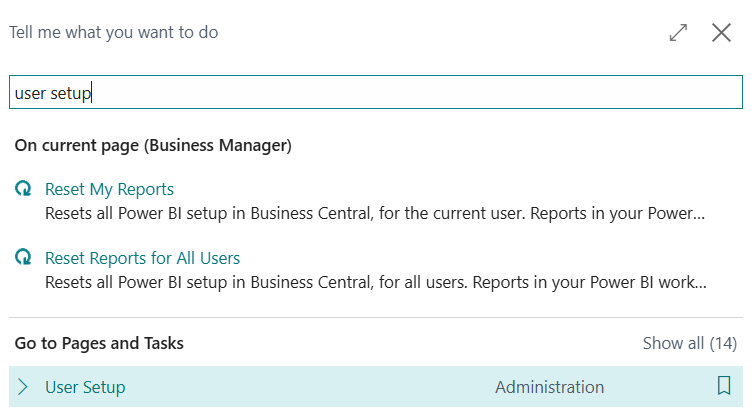Open the Reset My Reports action

[x=109, y=189]
